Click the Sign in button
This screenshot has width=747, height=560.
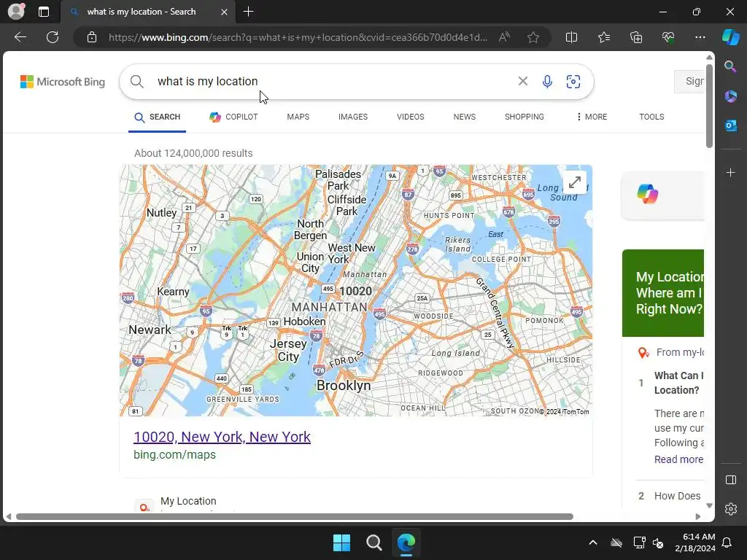pos(689,82)
